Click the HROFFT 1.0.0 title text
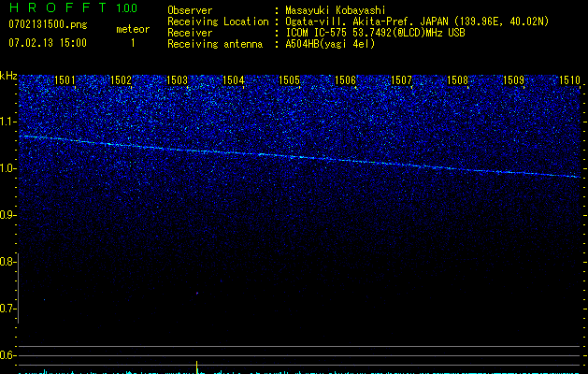The image size is (588, 374). (73, 7)
